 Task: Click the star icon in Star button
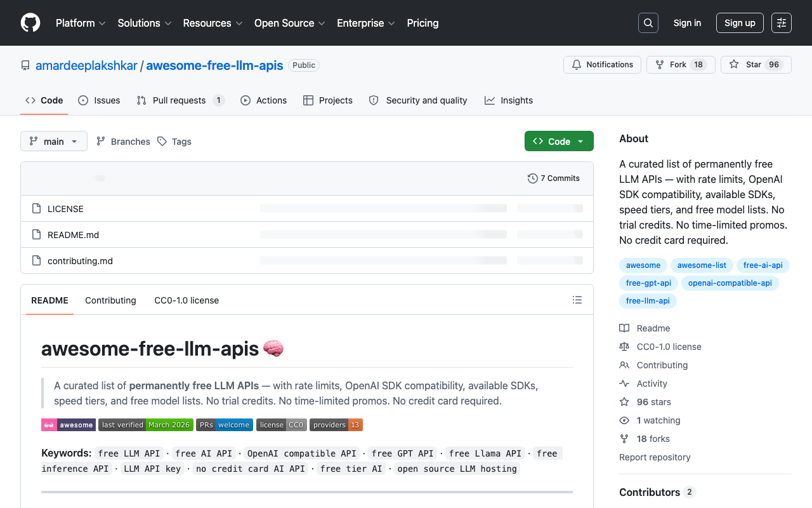click(734, 65)
